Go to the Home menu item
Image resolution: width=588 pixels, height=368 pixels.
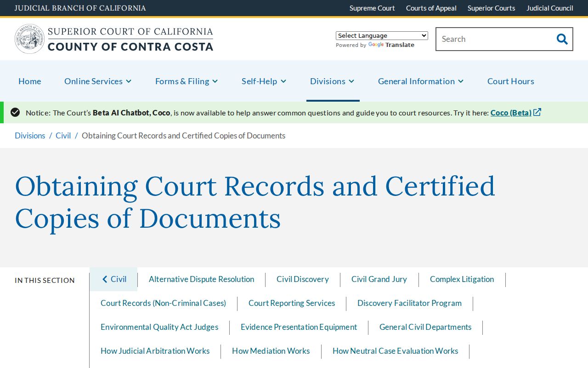[x=30, y=81]
